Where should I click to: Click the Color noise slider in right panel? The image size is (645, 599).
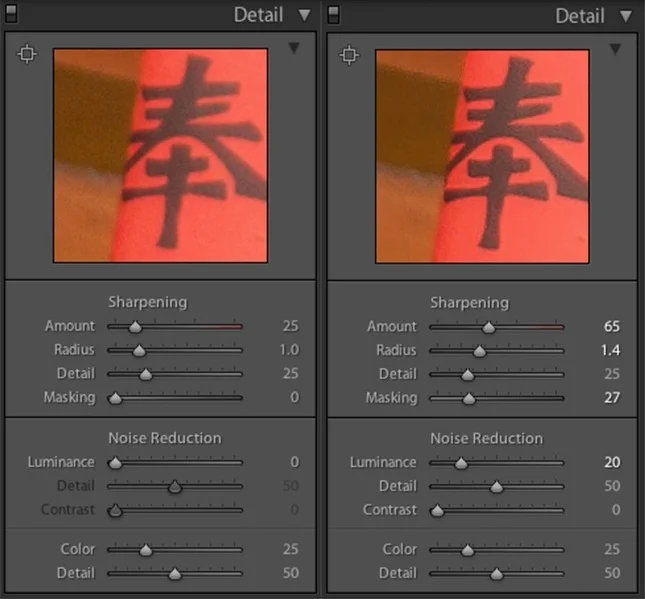click(x=497, y=550)
